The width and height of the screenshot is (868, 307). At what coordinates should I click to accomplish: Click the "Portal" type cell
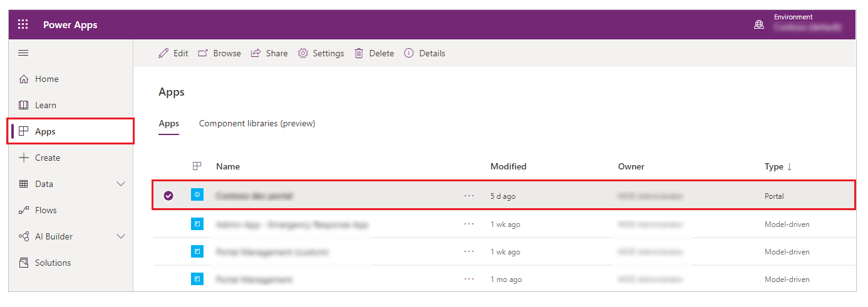point(774,196)
